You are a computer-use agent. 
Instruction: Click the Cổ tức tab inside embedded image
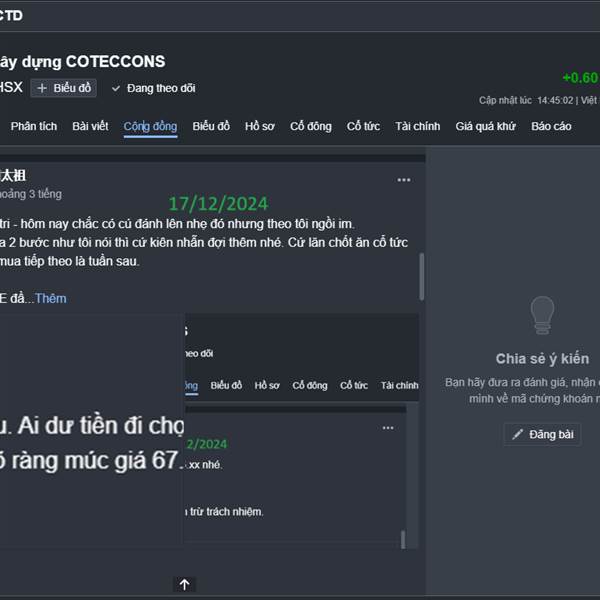coord(354,385)
